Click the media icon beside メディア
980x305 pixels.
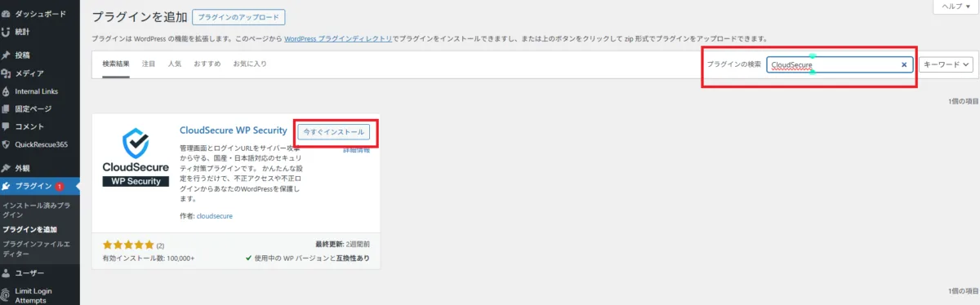[7, 73]
